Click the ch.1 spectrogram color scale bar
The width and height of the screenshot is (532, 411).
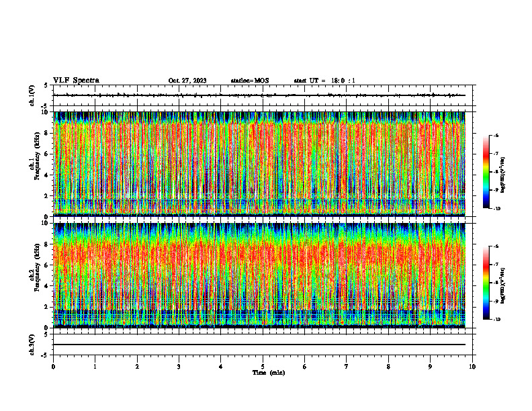(x=486, y=172)
